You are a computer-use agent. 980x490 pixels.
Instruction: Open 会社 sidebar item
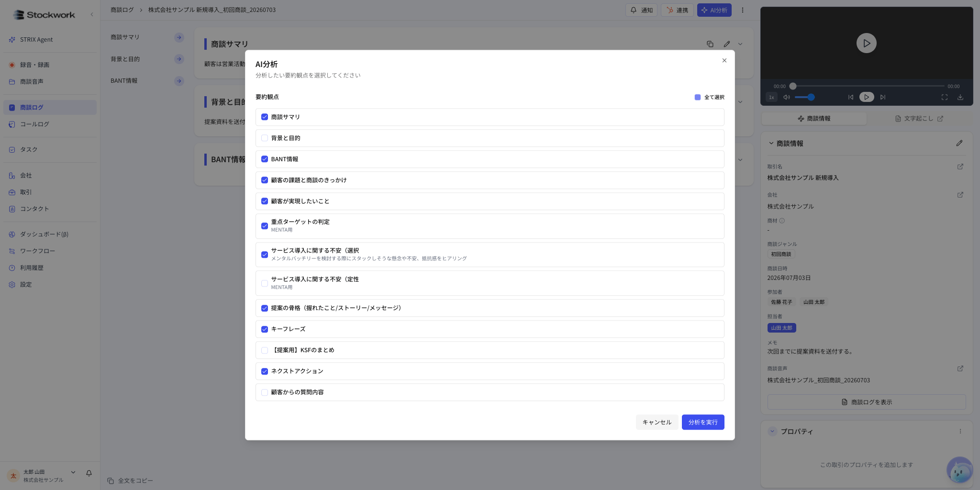tap(50, 176)
